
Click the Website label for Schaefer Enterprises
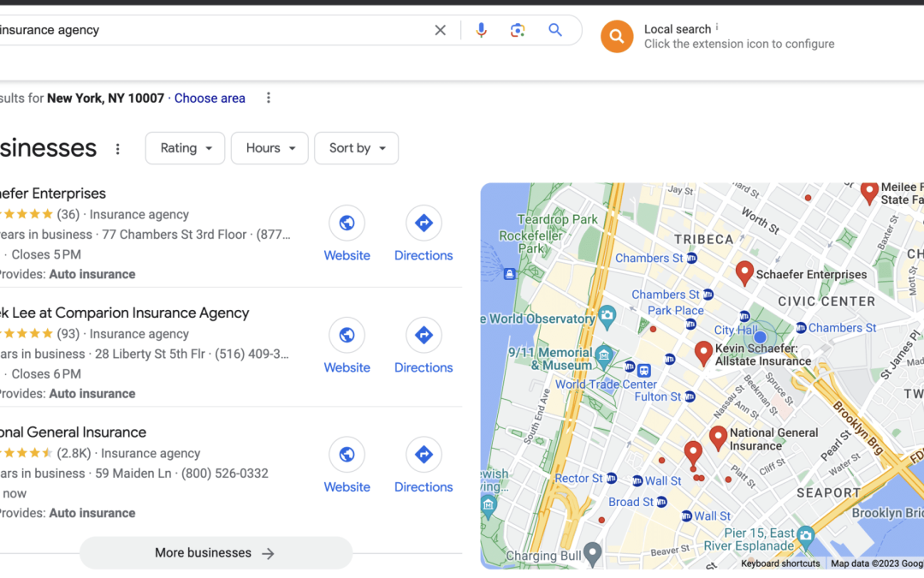(x=346, y=255)
